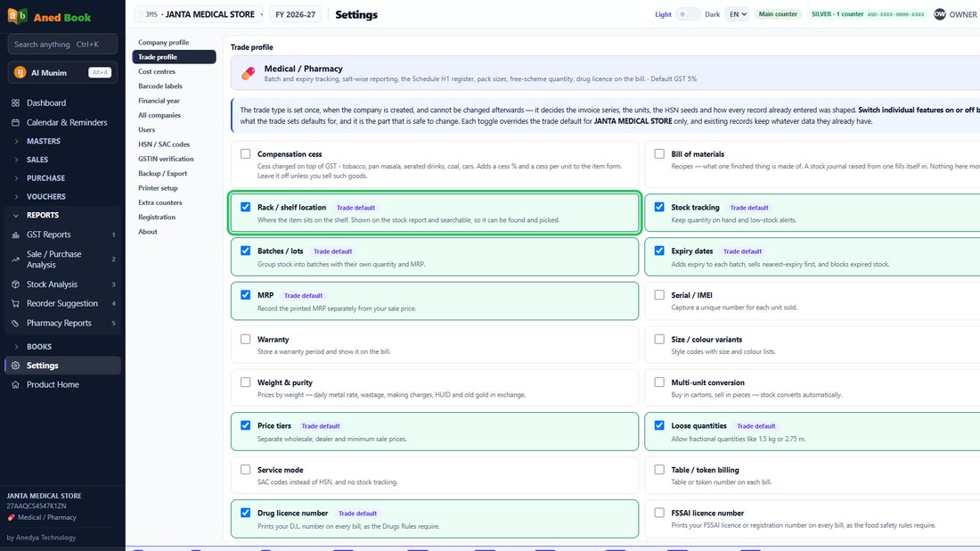
Task: Open JANTA MEDICAL STORE company switcher
Action: click(x=200, y=14)
